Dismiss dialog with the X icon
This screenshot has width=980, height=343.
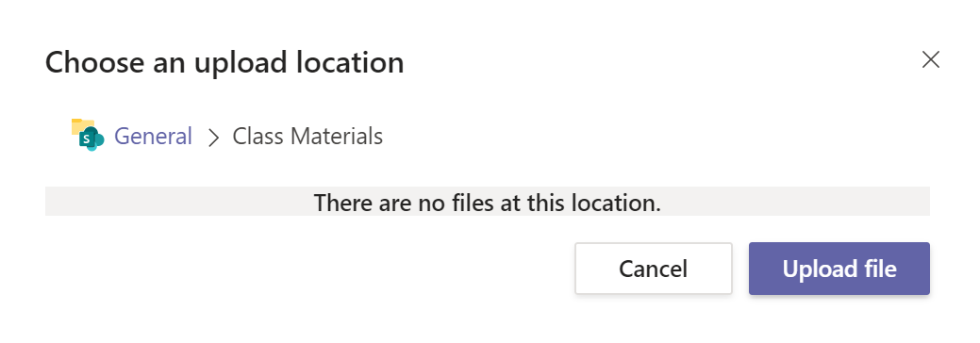coord(931,60)
